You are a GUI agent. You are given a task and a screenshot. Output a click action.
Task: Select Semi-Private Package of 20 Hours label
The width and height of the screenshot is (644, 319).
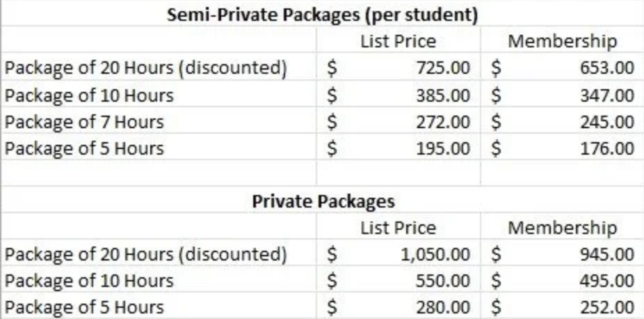[159, 67]
